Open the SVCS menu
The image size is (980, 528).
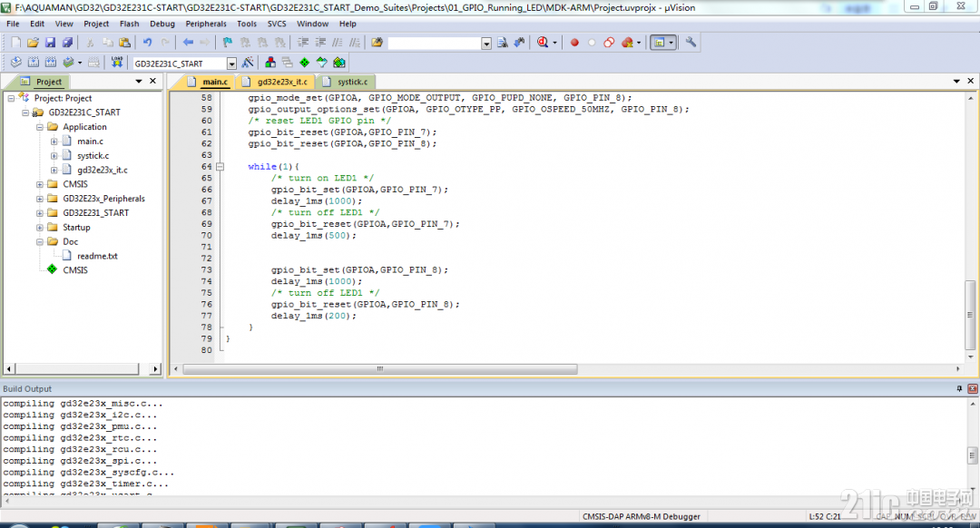pos(277,24)
